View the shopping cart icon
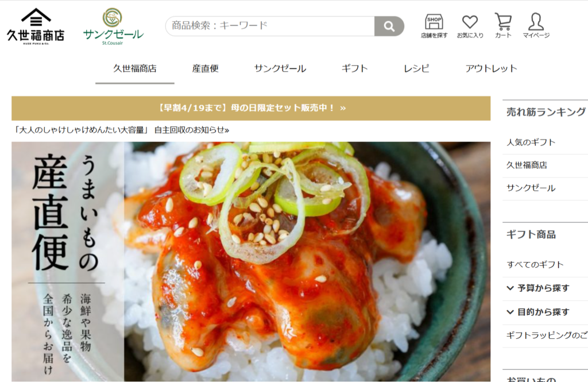 tap(503, 26)
